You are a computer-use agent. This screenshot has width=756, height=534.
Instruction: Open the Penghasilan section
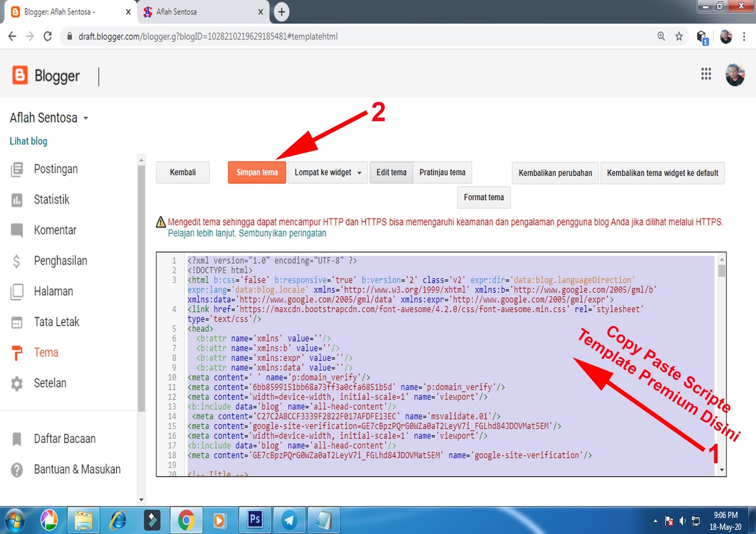60,261
